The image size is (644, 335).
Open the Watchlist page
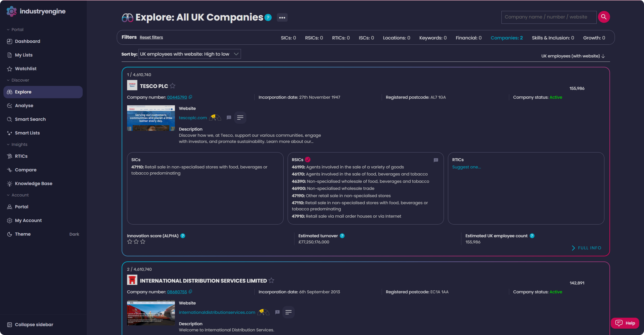point(43,69)
